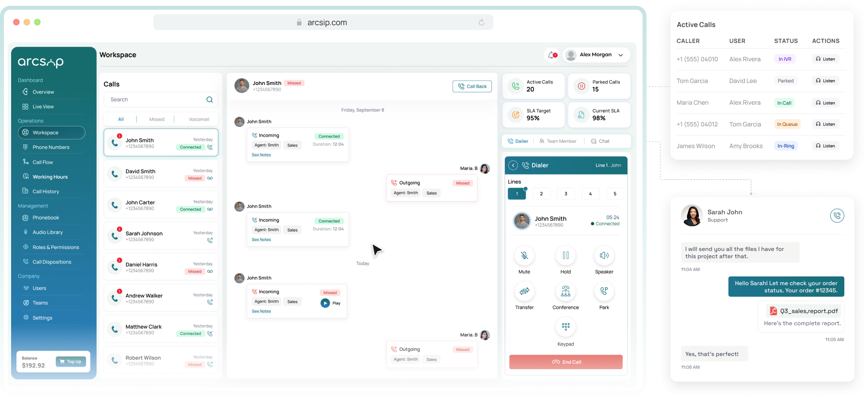Viewport: 868px width, 398px height.
Task: Click the dialer back arrow icon
Action: pos(513,165)
